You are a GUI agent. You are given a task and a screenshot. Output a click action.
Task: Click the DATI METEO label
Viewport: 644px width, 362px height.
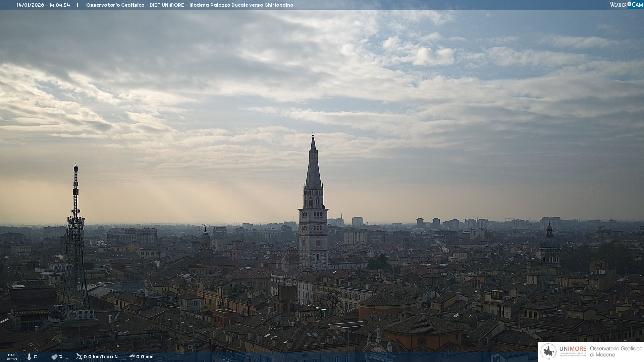tap(12, 357)
